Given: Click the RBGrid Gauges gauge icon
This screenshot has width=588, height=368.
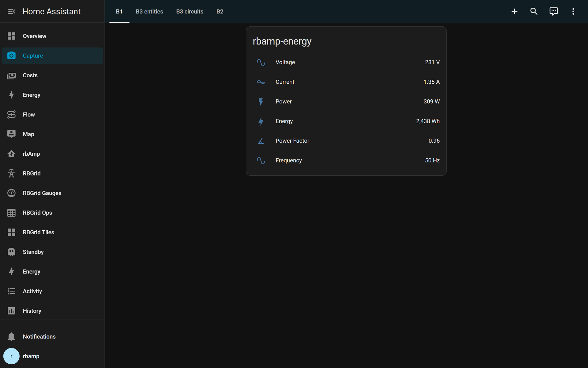Looking at the screenshot, I should click(11, 193).
